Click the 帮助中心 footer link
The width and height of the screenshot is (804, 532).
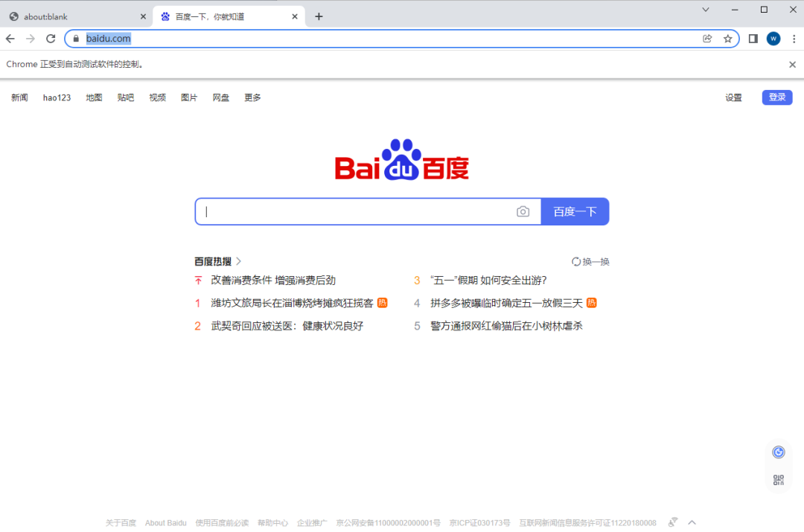click(272, 523)
